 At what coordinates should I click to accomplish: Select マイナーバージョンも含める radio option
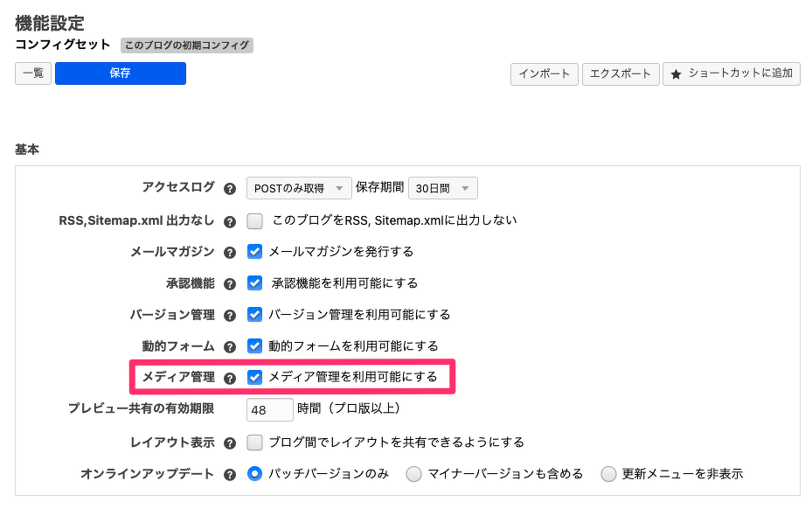[x=413, y=474]
